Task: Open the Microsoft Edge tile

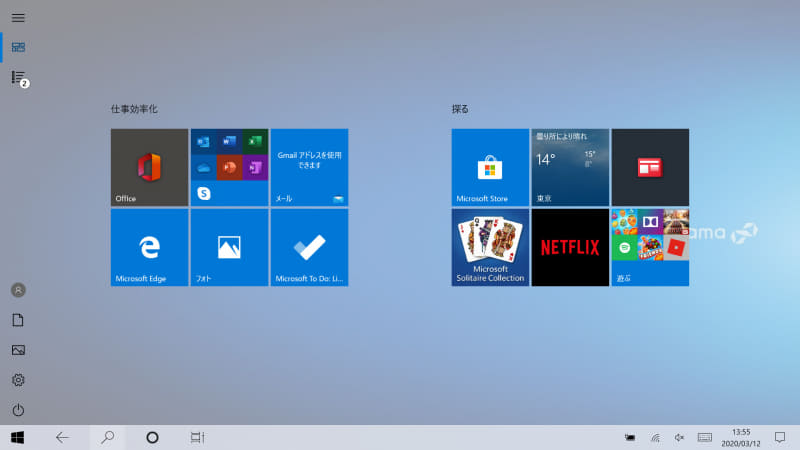Action: click(x=149, y=247)
